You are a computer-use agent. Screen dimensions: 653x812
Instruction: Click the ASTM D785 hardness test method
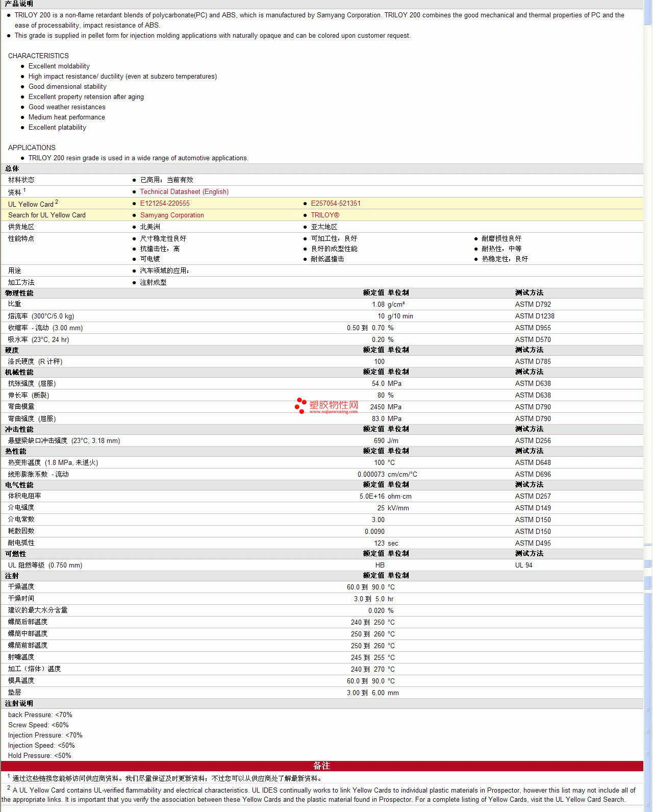533,362
